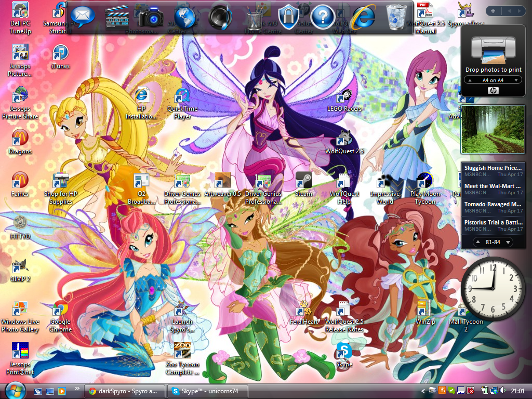Open the "Pistorius Trial a Battl..." headline
Viewport: 532px width, 399px height.
(493, 225)
